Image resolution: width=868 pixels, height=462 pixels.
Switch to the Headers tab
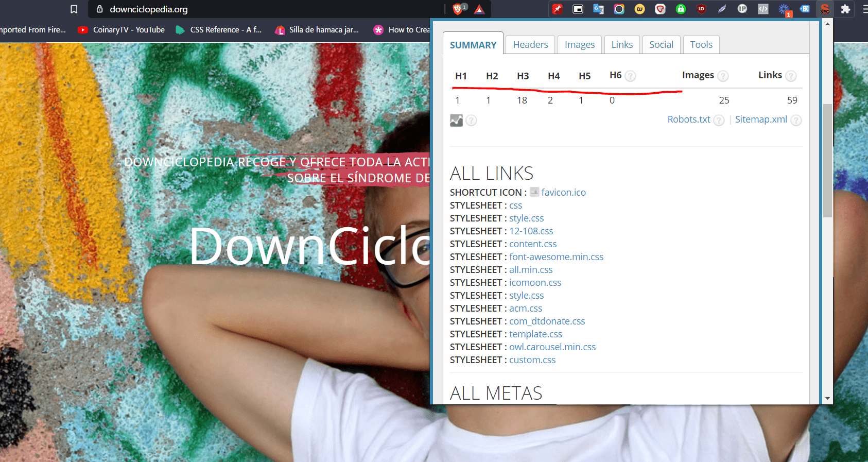530,45
